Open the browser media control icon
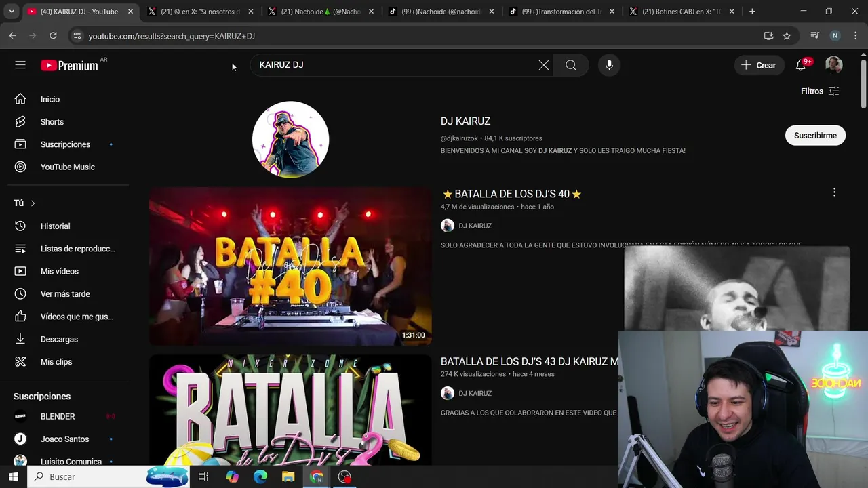868x488 pixels. tap(815, 36)
